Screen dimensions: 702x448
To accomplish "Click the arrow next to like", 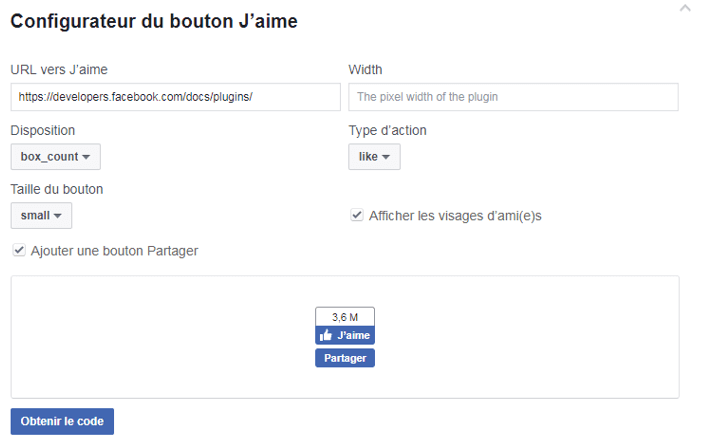I will [385, 157].
